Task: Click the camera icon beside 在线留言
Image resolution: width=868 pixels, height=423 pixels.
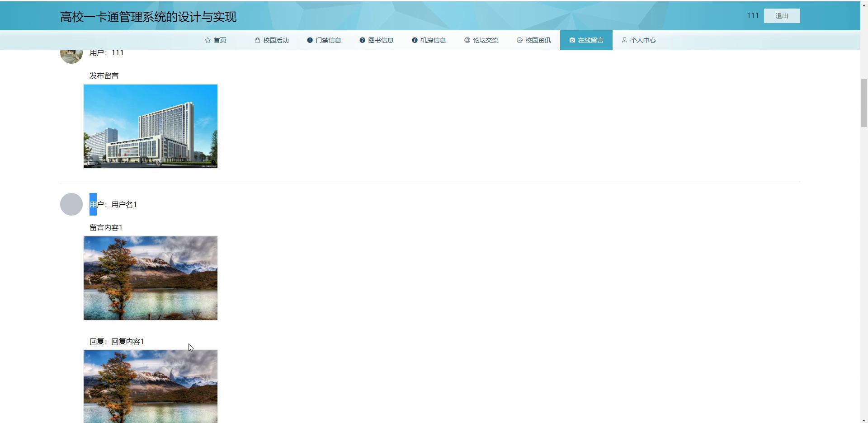Action: pos(572,40)
